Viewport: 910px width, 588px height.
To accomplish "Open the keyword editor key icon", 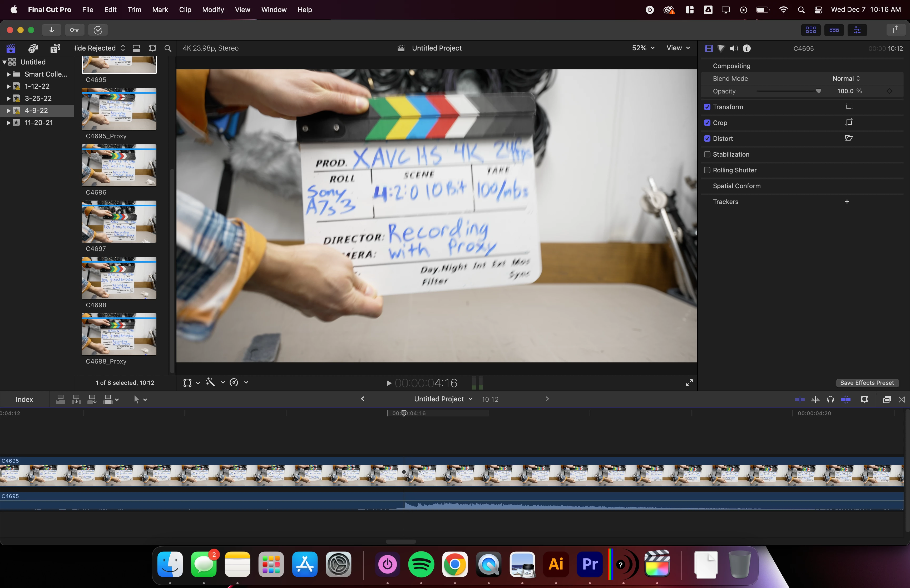I will [75, 30].
